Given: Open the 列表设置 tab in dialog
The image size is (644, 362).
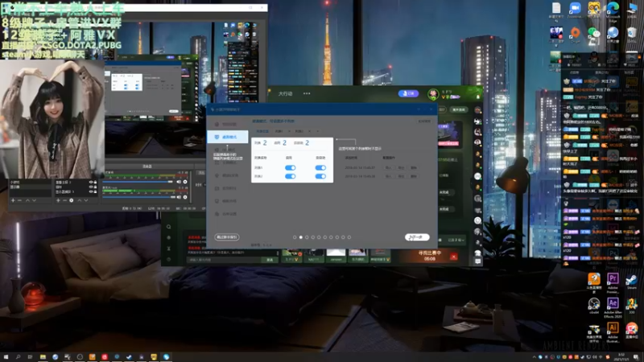Looking at the screenshot, I should tap(262, 131).
